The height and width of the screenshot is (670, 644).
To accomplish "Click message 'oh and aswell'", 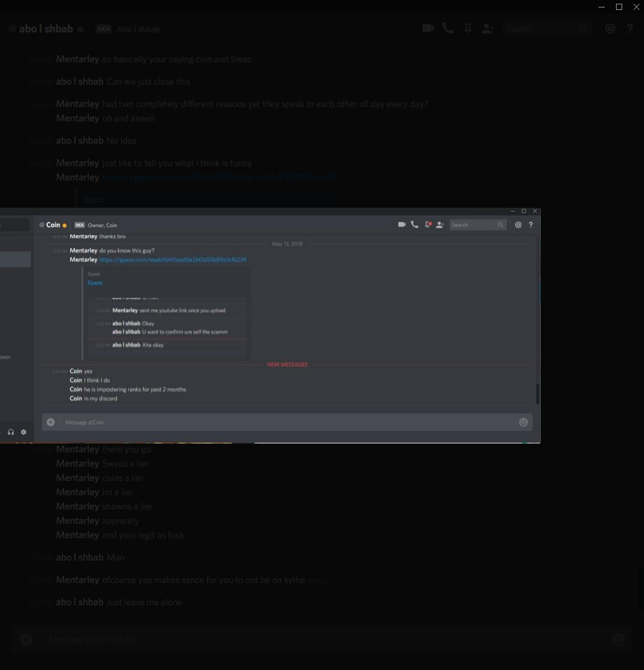I will (x=129, y=118).
